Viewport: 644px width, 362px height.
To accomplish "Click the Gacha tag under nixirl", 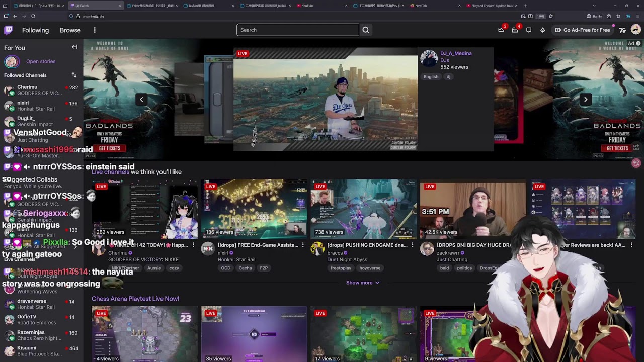I will pyautogui.click(x=245, y=268).
